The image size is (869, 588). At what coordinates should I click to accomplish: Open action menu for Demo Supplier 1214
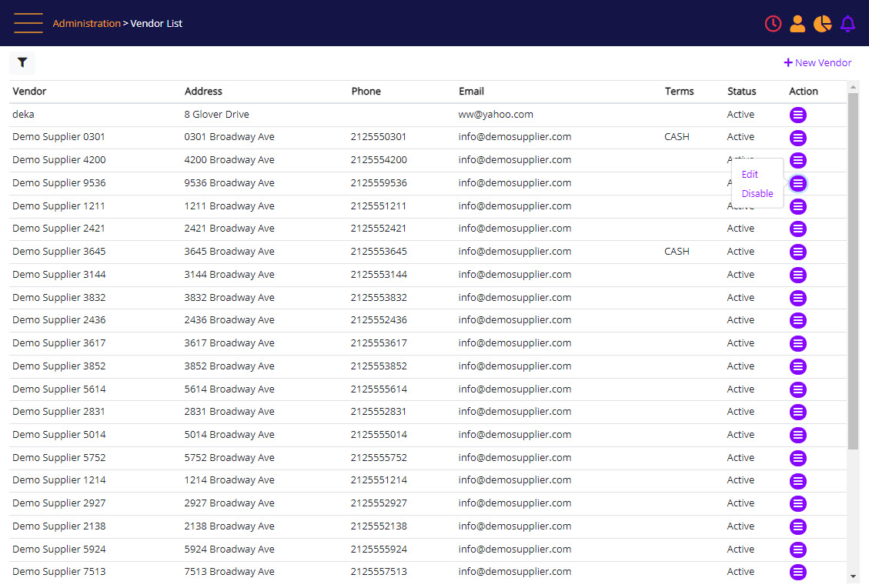797,481
